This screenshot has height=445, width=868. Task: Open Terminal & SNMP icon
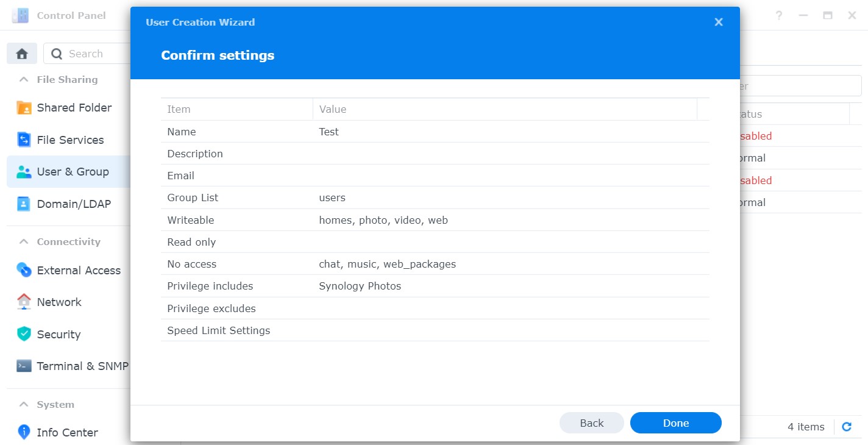tap(24, 366)
